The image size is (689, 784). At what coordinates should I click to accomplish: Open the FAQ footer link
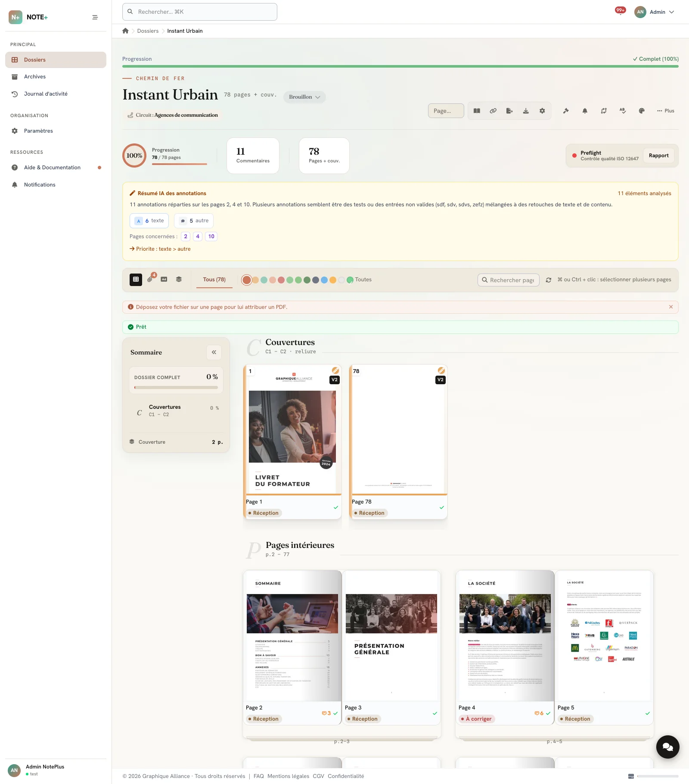[x=259, y=776]
